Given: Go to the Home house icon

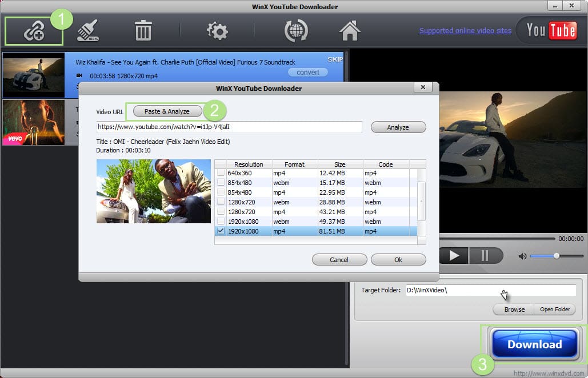Looking at the screenshot, I should coord(350,31).
